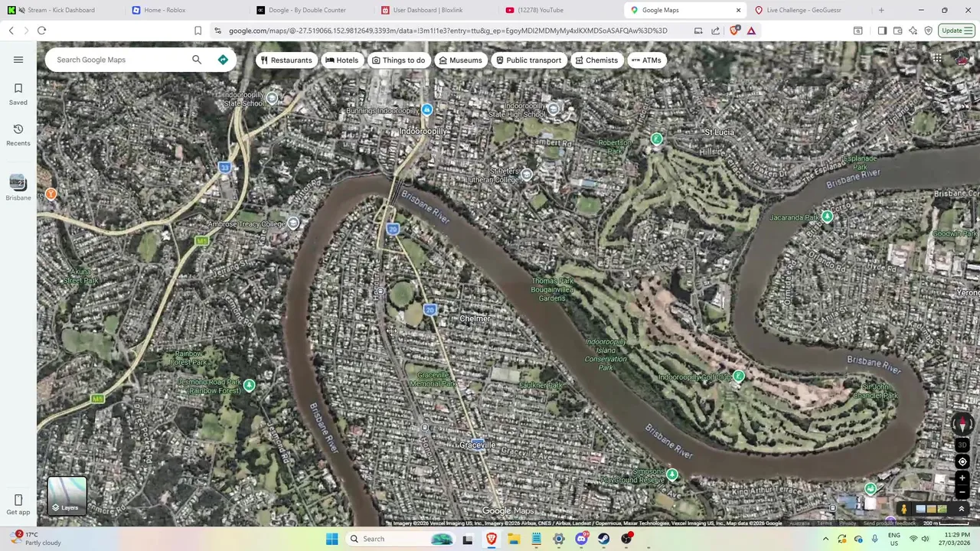Open the Google account avatar
This screenshot has width=980, height=551.
coord(962,59)
